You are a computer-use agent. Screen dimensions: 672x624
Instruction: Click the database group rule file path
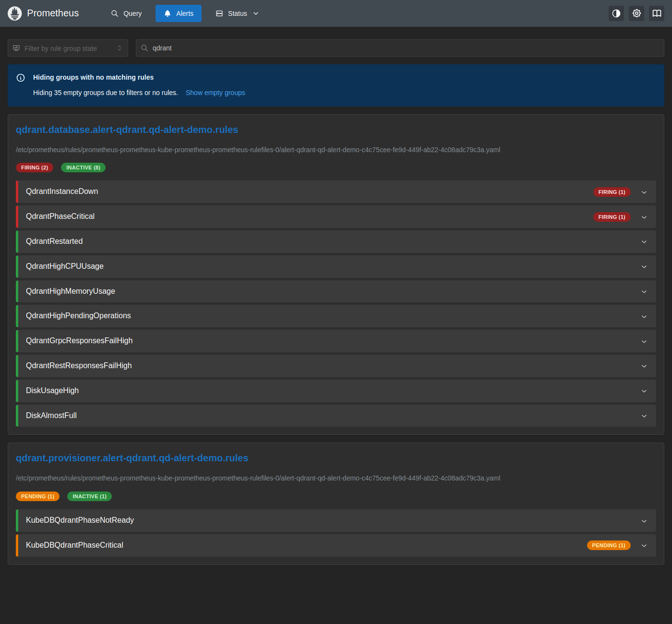point(258,150)
